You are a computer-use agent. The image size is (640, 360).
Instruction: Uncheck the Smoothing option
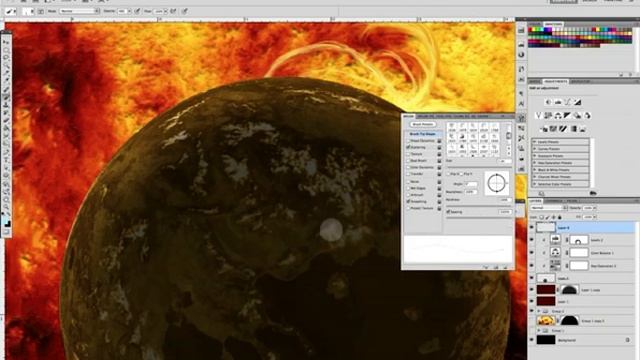tap(408, 202)
